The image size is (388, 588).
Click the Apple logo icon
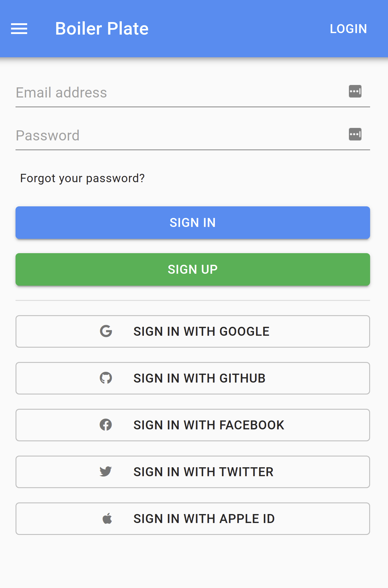tap(107, 519)
